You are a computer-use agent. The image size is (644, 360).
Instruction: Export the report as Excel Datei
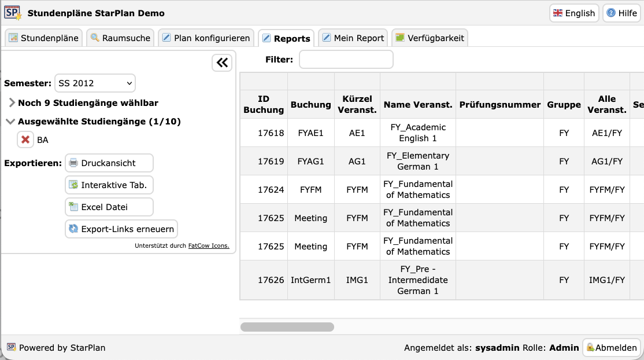coord(109,207)
